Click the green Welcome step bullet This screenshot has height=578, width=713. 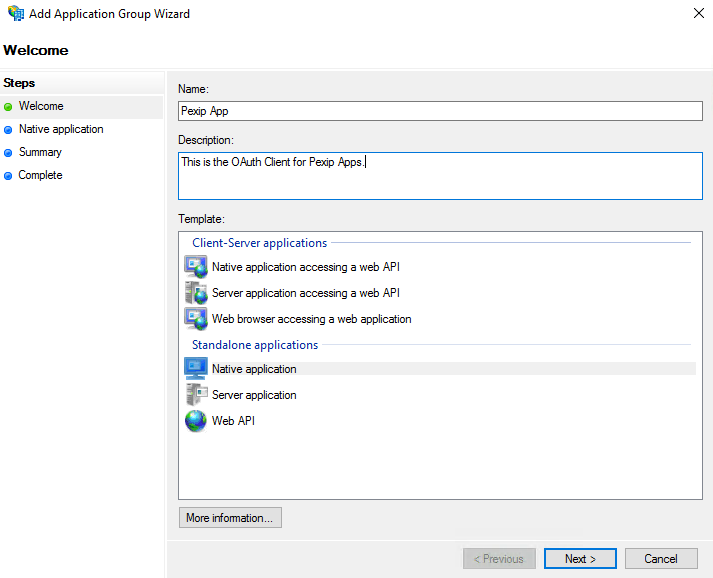(9, 107)
